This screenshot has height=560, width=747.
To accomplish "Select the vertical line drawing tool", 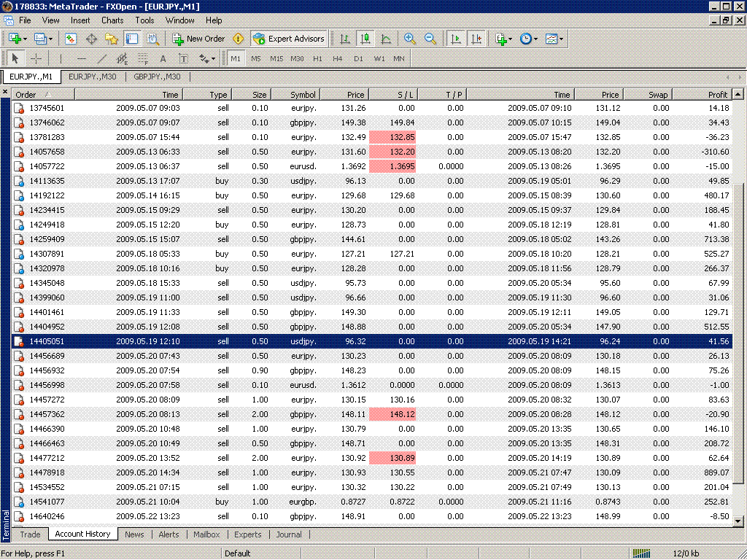I will pos(61,58).
